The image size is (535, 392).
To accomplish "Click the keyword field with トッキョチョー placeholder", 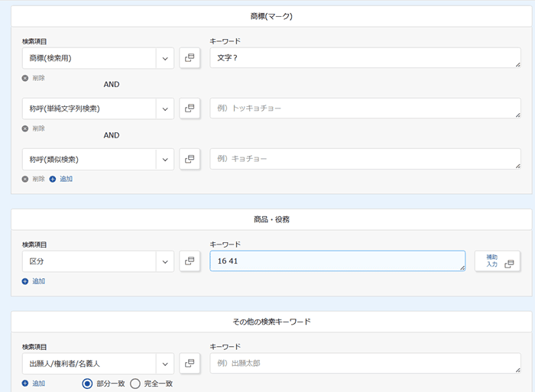I will point(365,109).
